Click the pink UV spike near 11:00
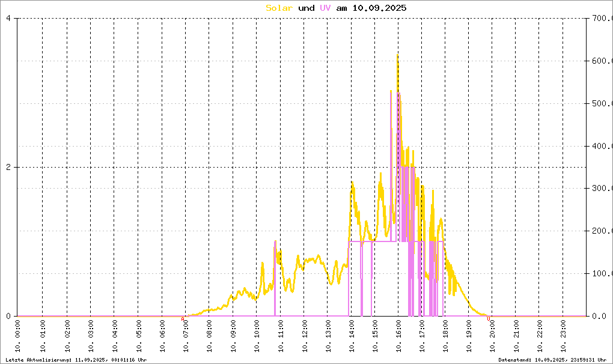Viewport: 613px width, 364px height. pyautogui.click(x=275, y=278)
